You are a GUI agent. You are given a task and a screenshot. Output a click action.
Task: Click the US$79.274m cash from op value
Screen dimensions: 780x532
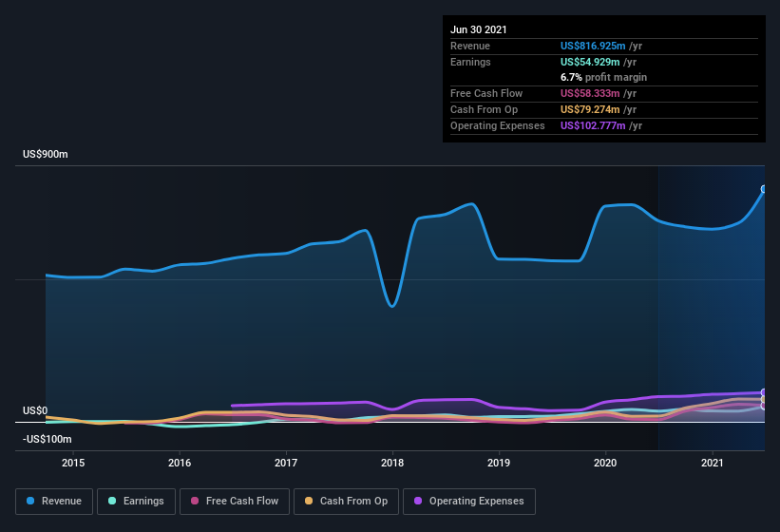point(590,109)
